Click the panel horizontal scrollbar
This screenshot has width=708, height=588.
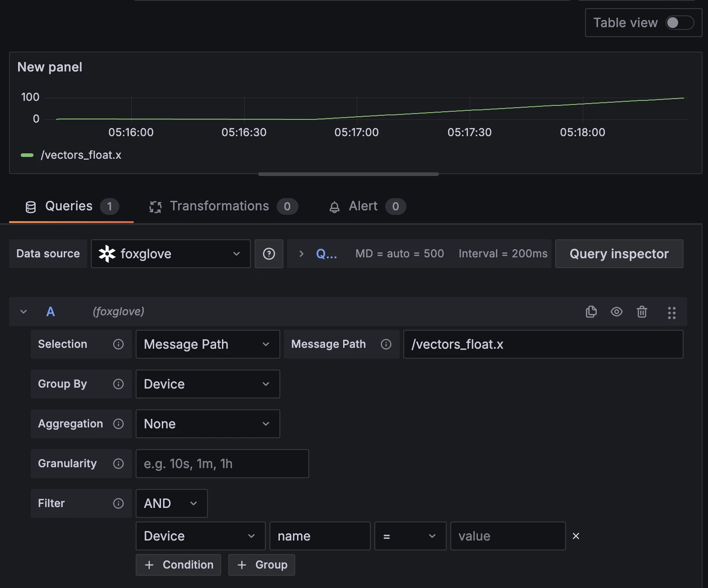(x=348, y=174)
